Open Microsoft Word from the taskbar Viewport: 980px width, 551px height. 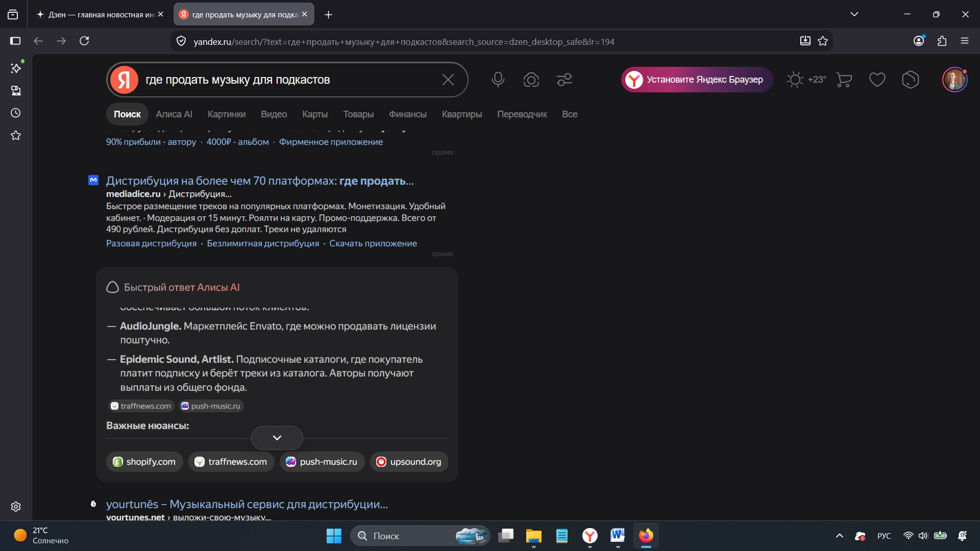click(618, 536)
